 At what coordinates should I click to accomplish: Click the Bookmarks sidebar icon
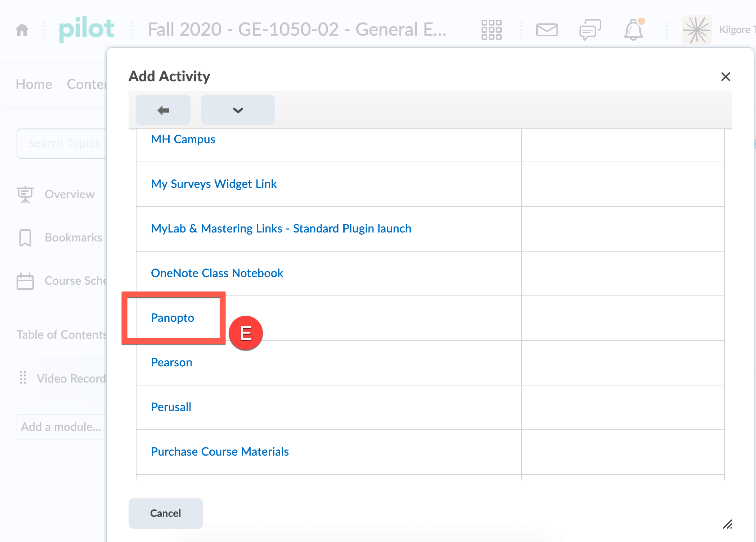click(x=25, y=238)
